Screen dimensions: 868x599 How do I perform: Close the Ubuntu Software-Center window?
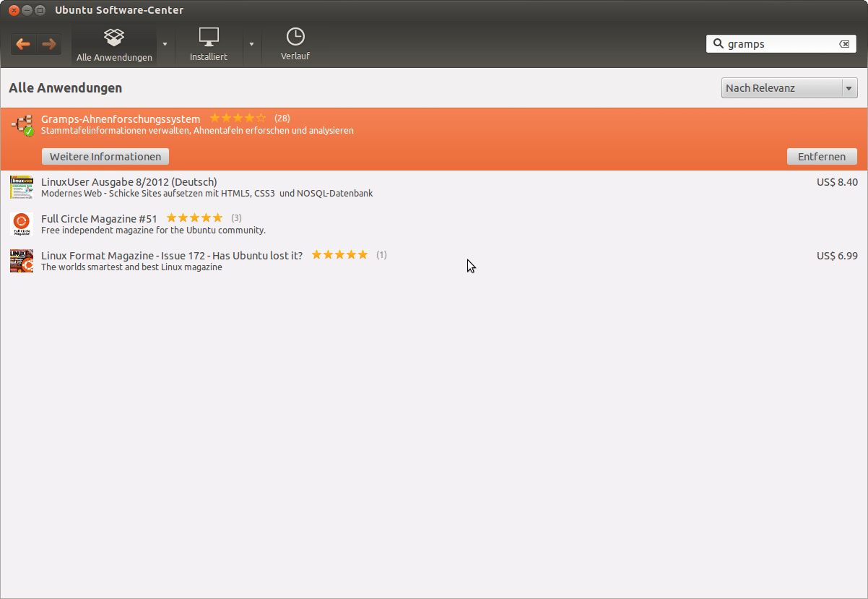pyautogui.click(x=14, y=10)
